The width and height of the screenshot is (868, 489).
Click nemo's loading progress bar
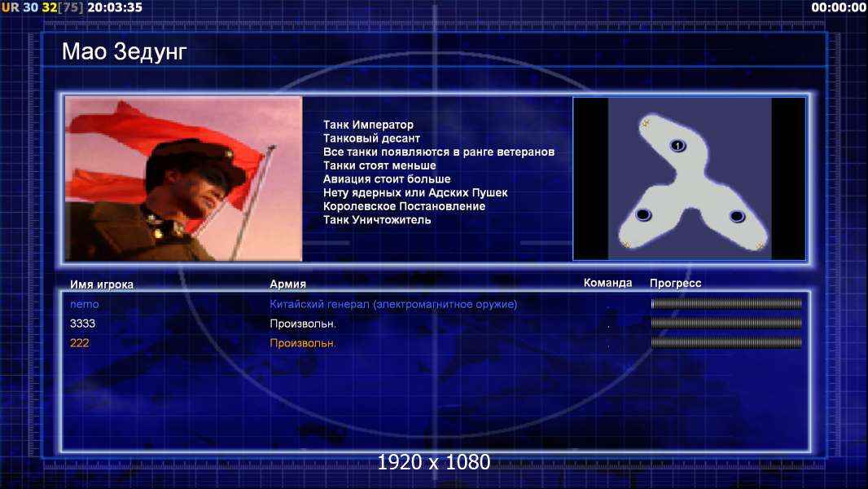coord(726,303)
